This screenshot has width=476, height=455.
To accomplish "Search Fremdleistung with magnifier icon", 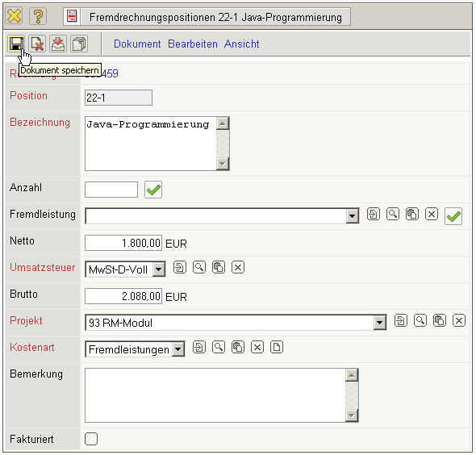I will coord(393,214).
